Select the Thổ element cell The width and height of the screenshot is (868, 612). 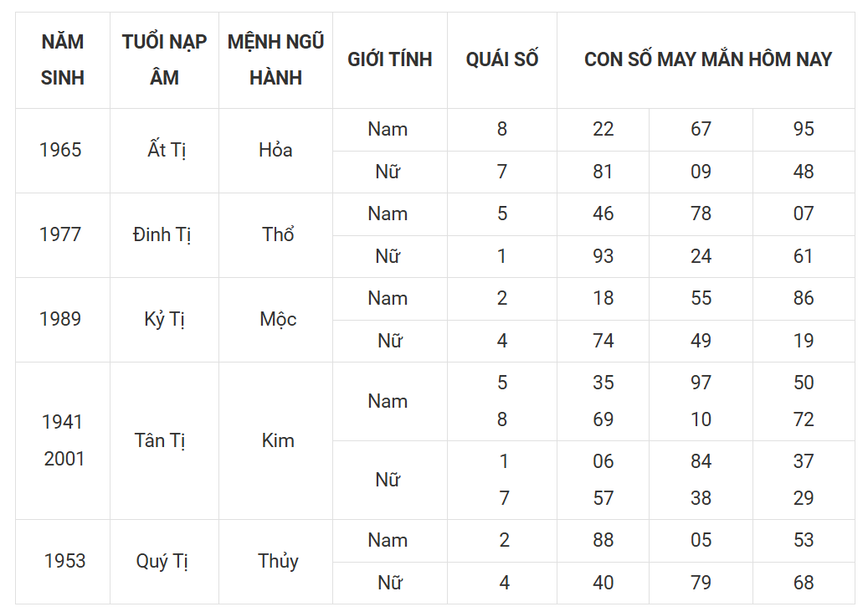tap(275, 235)
